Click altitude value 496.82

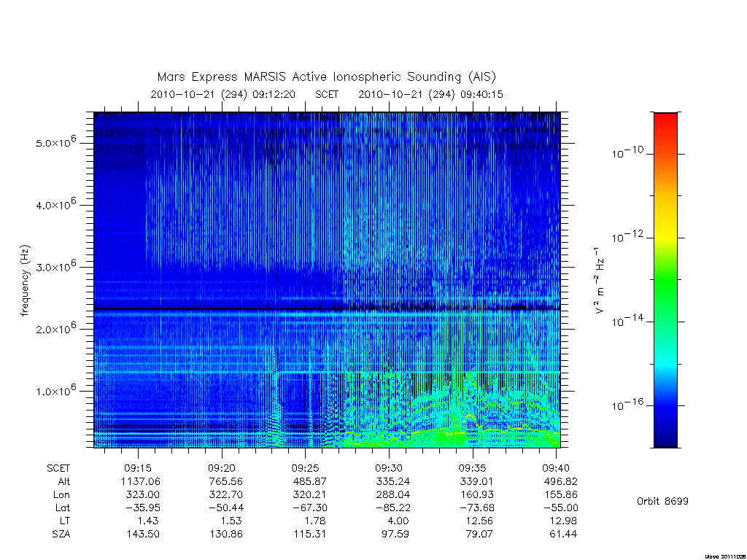click(x=560, y=481)
